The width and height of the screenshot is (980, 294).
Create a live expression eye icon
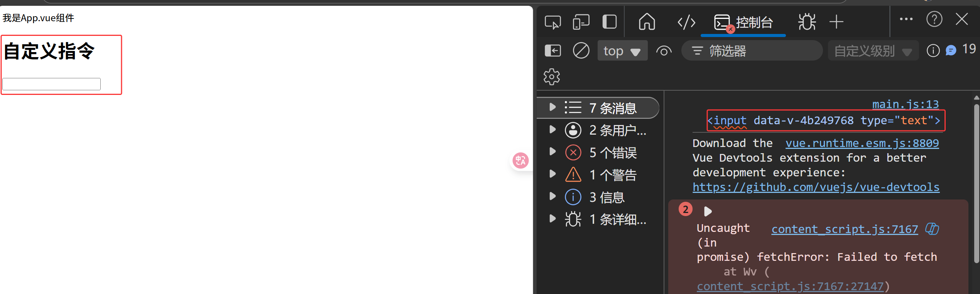tap(664, 51)
